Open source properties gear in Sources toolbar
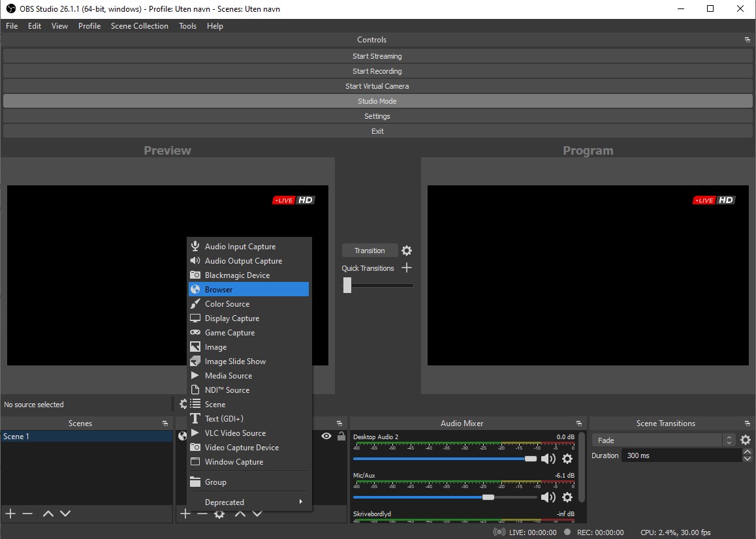This screenshot has width=756, height=539. coord(219,514)
